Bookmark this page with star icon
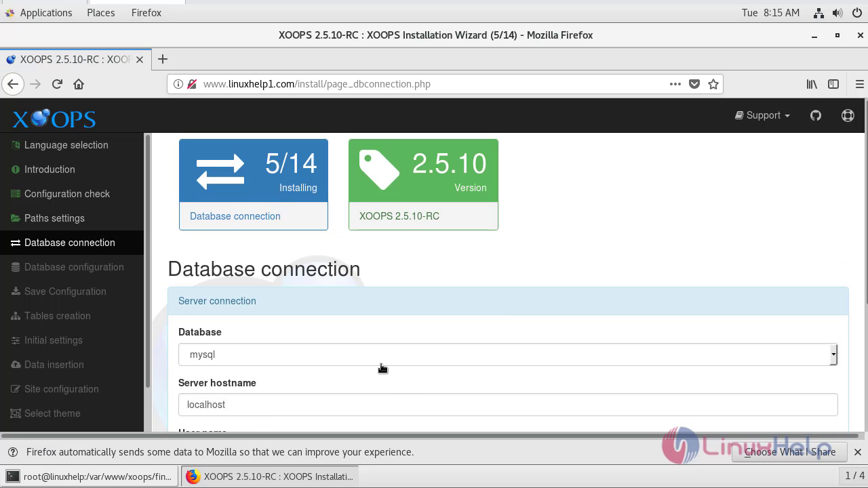 point(713,84)
